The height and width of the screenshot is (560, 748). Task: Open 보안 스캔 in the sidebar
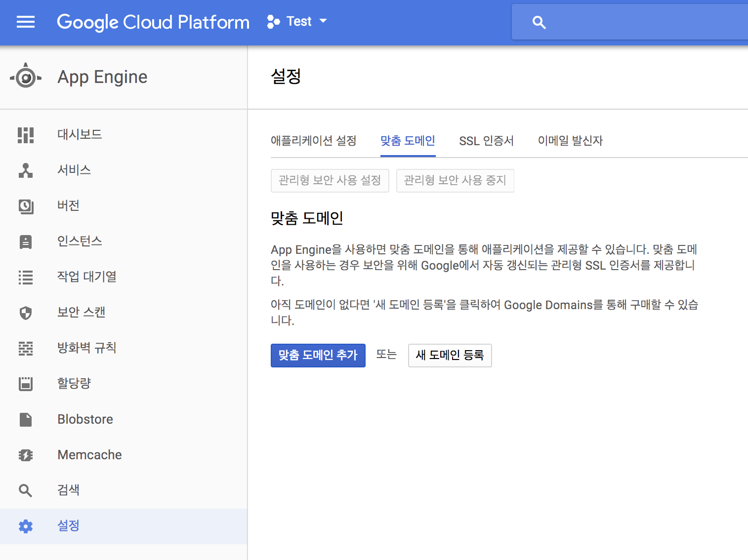pyautogui.click(x=124, y=312)
